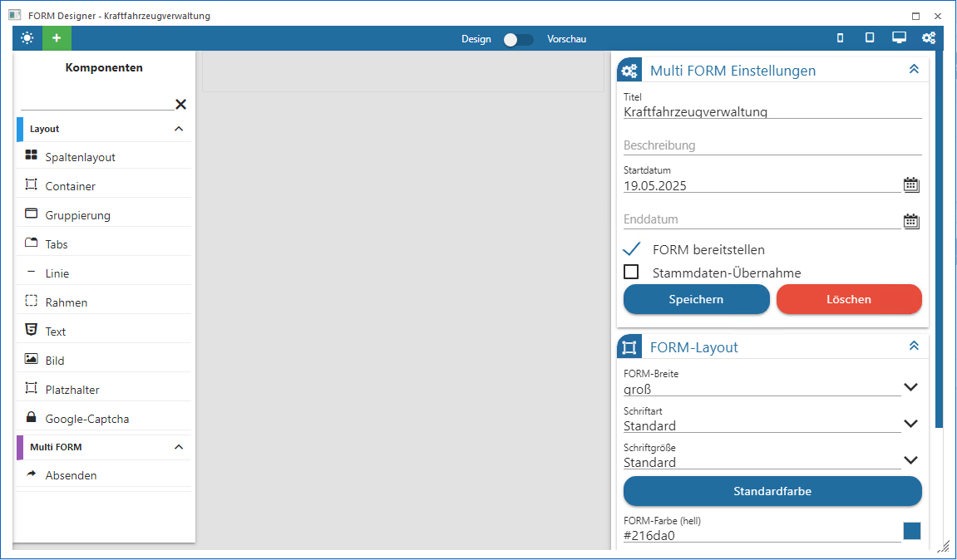957x560 pixels.
Task: Click the Multi FORM Einstellungen title
Action: coord(733,71)
